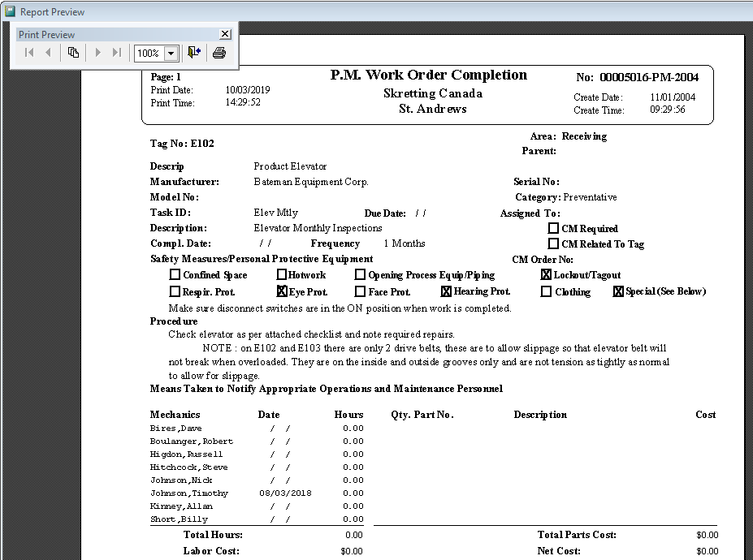Image resolution: width=753 pixels, height=560 pixels.
Task: Click mechanic Hitchcock,Steve row
Action: click(257, 467)
